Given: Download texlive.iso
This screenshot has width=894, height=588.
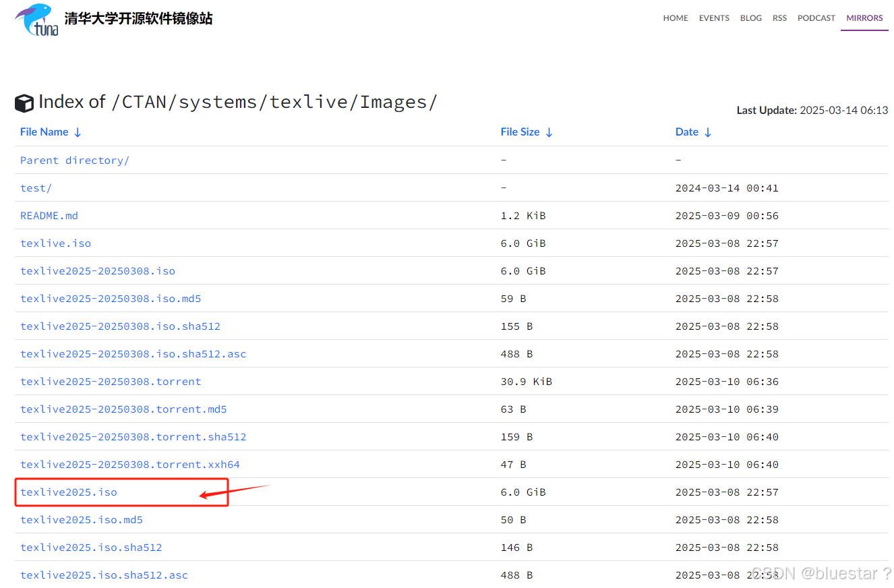Looking at the screenshot, I should [x=55, y=243].
